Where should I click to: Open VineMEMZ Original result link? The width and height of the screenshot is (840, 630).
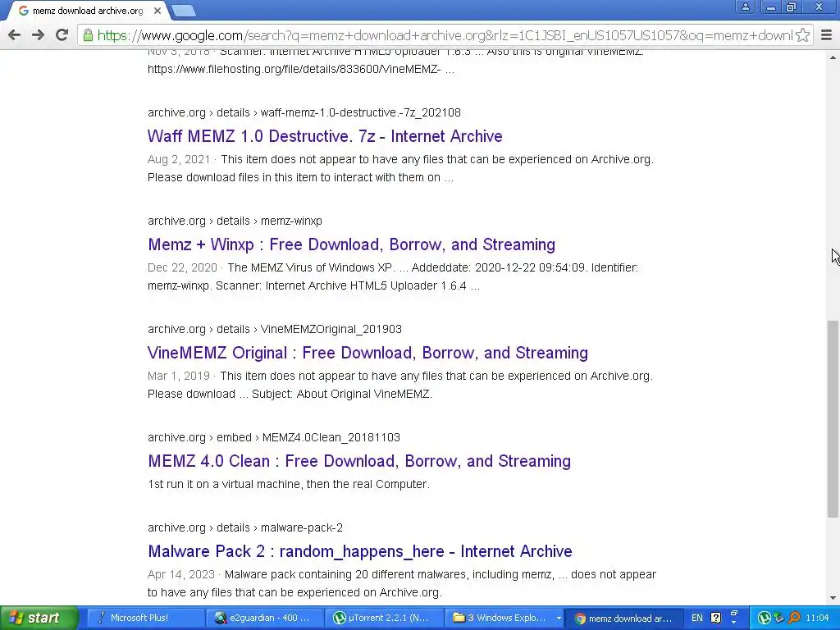[x=367, y=353]
